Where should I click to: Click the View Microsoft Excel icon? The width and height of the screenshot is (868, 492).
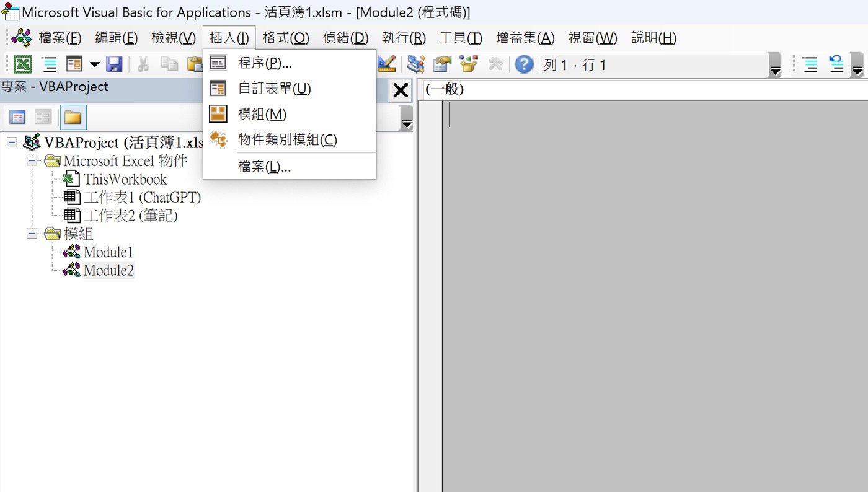23,64
